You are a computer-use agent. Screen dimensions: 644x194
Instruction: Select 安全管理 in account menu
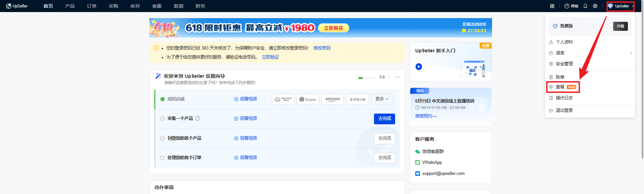coord(590,64)
